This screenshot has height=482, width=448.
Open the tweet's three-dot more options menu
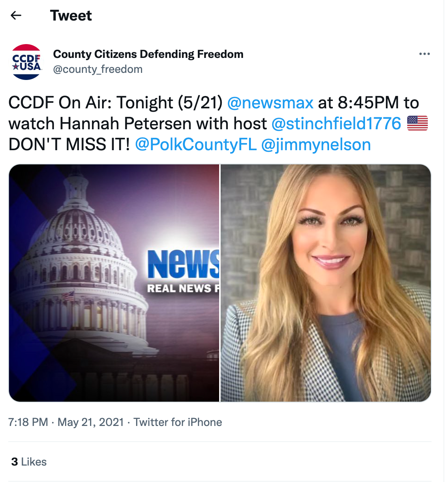(424, 54)
